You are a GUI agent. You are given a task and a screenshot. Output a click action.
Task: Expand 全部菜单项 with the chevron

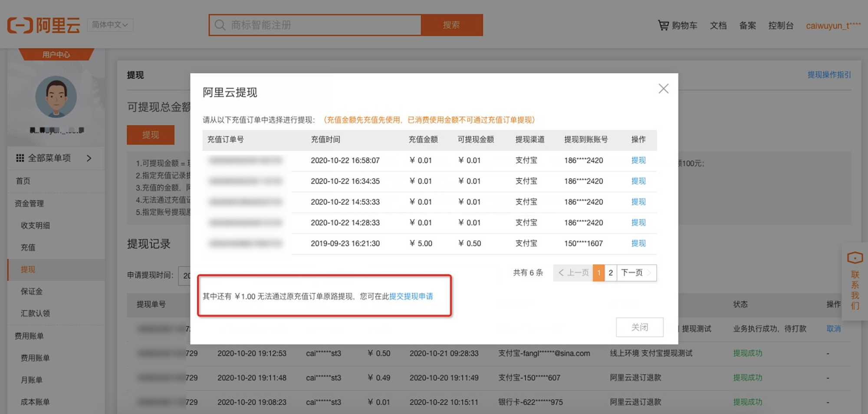coord(89,158)
